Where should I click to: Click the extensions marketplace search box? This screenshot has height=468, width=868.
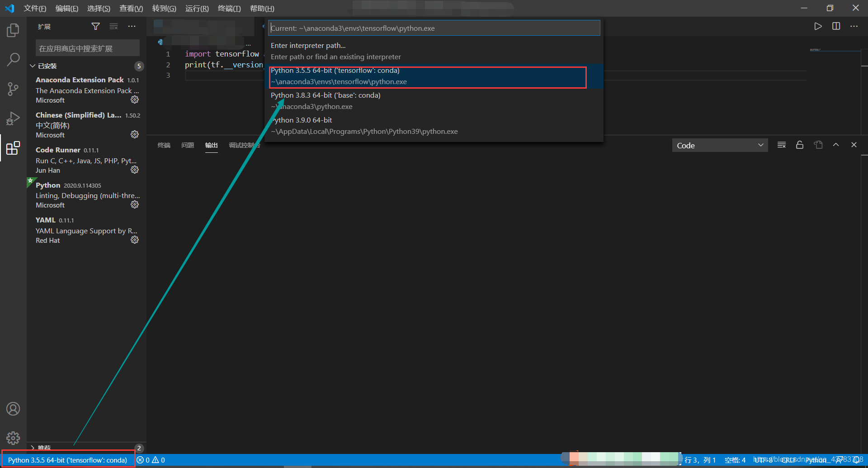pyautogui.click(x=87, y=48)
